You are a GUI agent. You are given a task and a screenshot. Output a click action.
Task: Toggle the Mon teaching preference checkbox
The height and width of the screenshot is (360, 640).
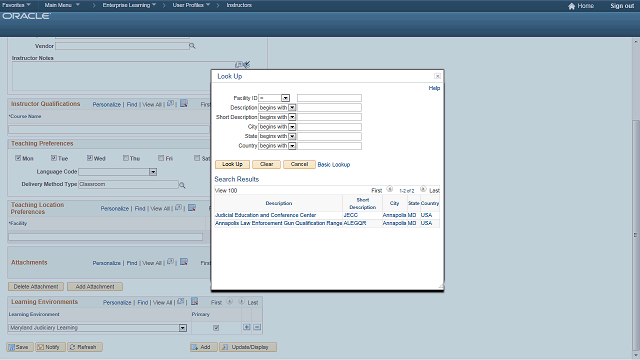click(18, 158)
